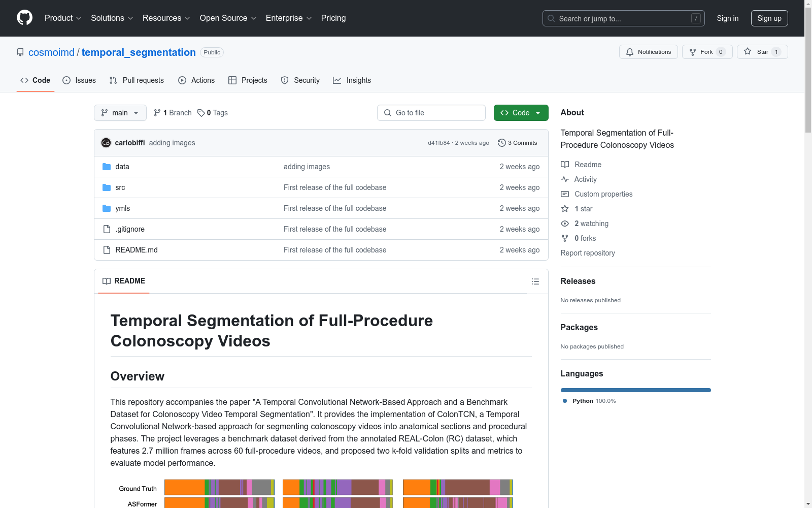The image size is (812, 508).
Task: Click the data folder icon
Action: (x=107, y=167)
